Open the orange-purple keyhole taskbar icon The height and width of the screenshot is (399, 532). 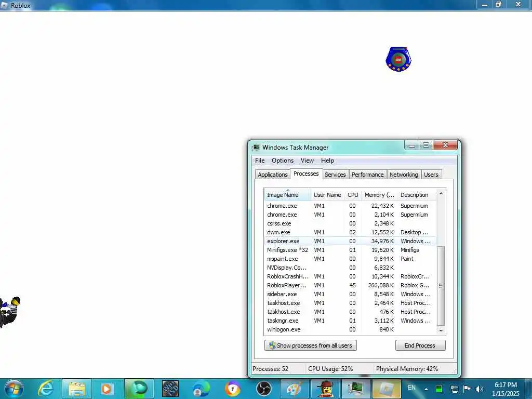233,389
